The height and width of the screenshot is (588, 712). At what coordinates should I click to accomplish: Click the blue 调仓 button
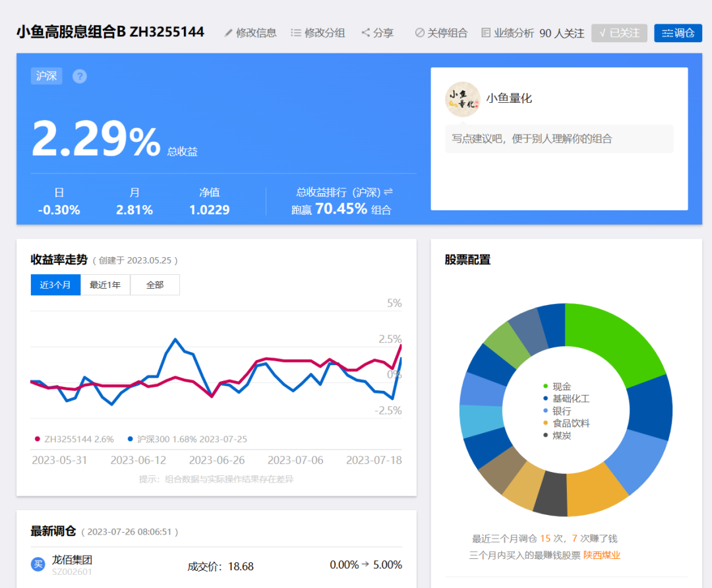point(678,33)
